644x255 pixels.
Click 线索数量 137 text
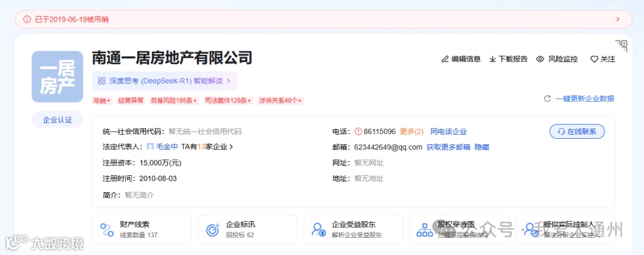[x=139, y=235]
